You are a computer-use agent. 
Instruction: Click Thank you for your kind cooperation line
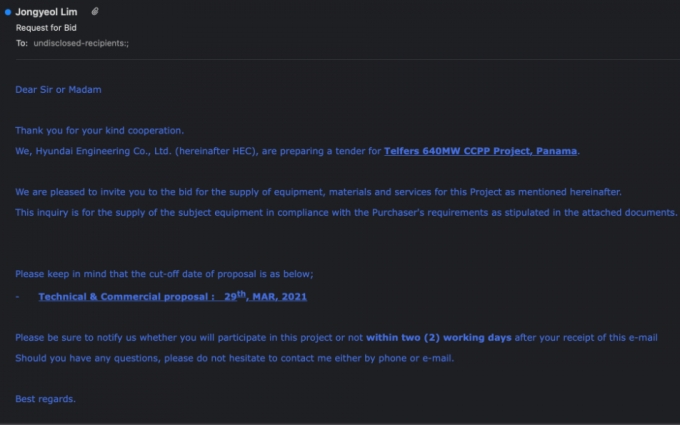pyautogui.click(x=100, y=131)
